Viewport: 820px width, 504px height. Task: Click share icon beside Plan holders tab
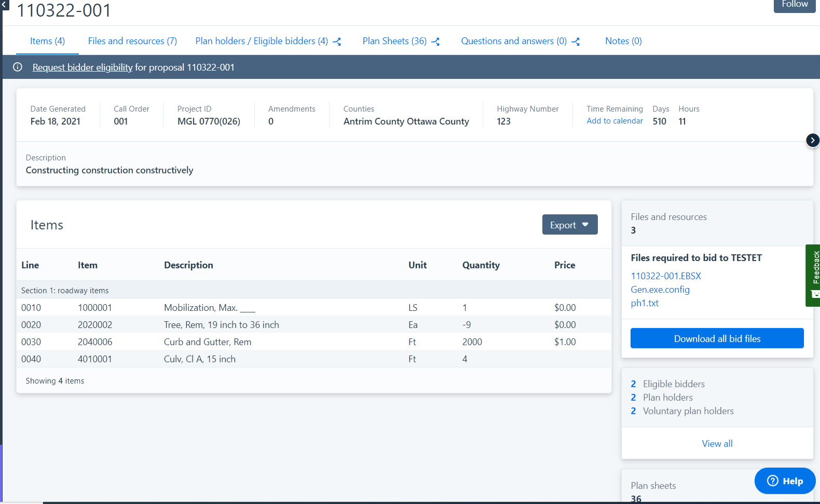[337, 42]
